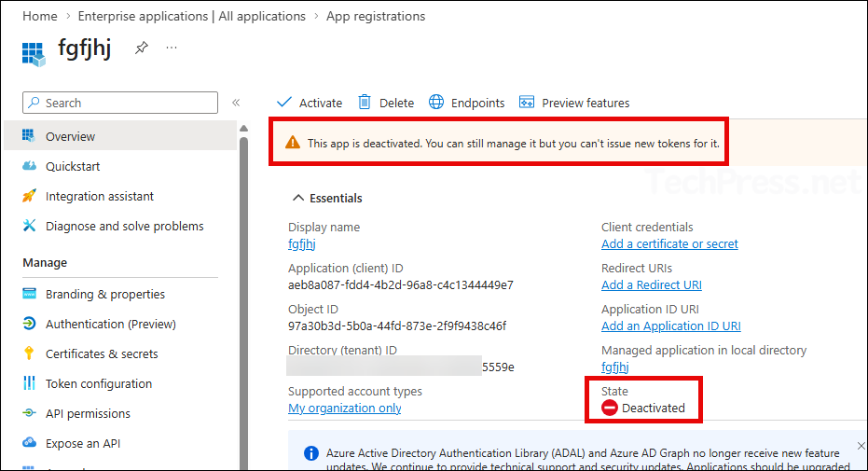Click Directory tenant ID ending 5559e
This screenshot has width=868, height=471.
pyautogui.click(x=400, y=367)
